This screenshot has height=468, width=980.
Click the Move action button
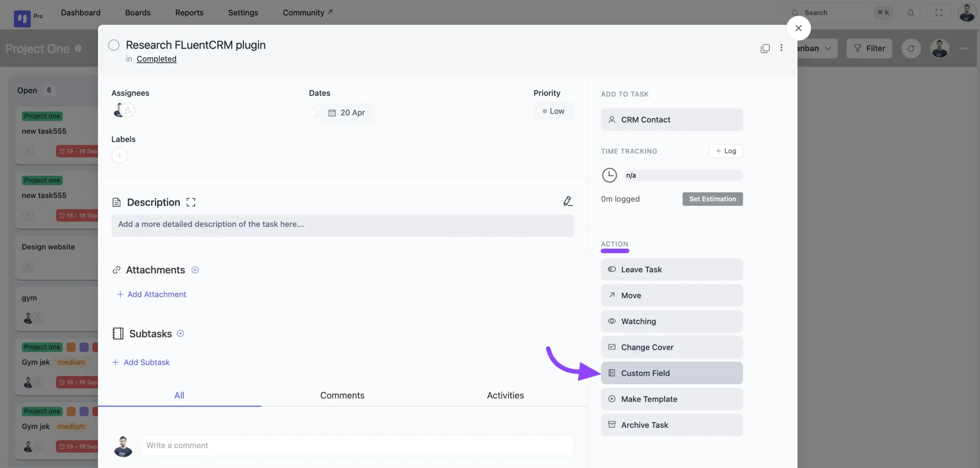[x=671, y=295]
